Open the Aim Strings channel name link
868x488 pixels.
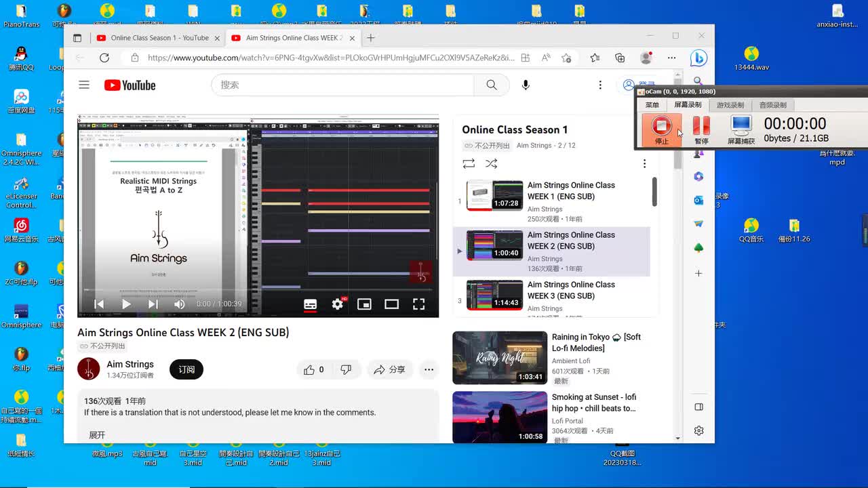pyautogui.click(x=130, y=364)
